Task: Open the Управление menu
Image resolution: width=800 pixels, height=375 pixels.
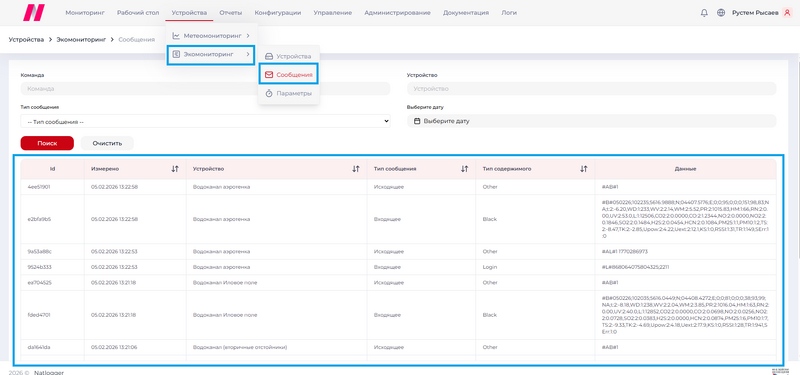Action: click(x=333, y=13)
